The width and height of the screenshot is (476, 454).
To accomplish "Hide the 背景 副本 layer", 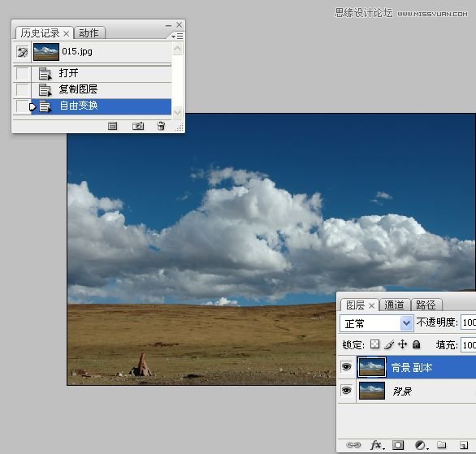I will click(x=346, y=366).
